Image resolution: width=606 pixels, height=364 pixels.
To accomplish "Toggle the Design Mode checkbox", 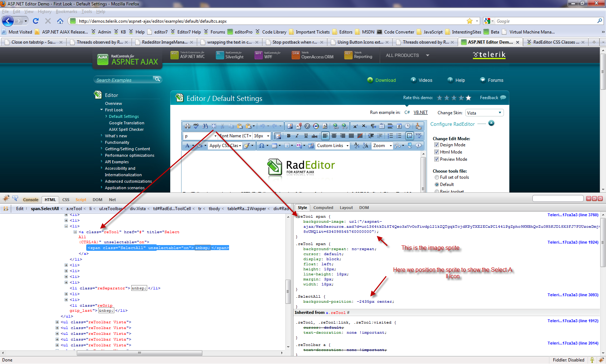I will [x=436, y=145].
